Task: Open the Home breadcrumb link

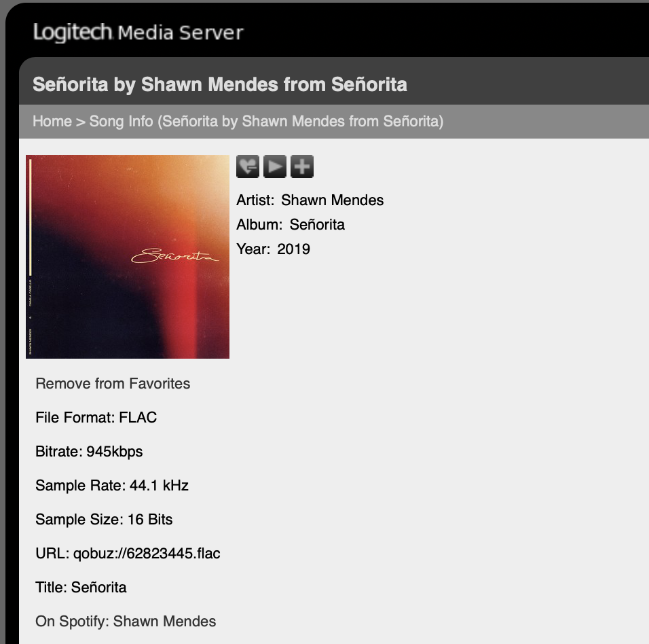Action: coord(52,122)
